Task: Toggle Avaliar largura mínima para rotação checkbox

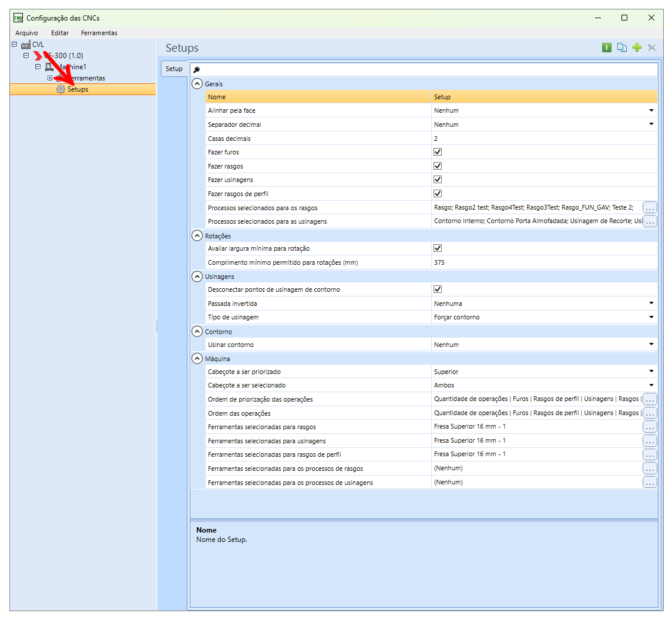Action: [438, 248]
